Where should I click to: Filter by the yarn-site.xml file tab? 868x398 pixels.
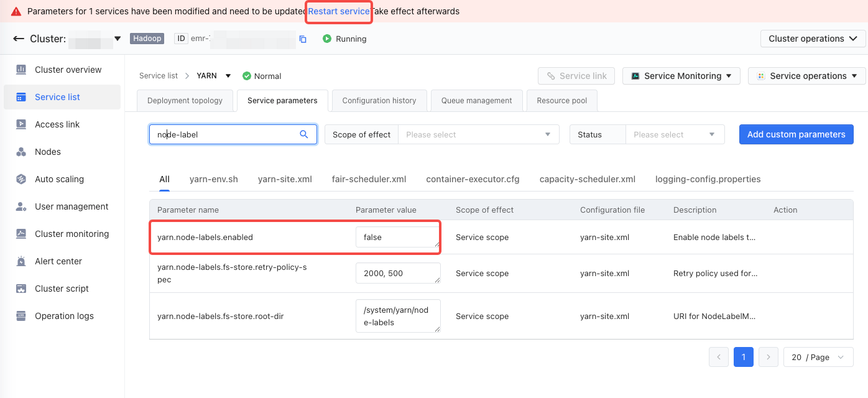point(285,179)
